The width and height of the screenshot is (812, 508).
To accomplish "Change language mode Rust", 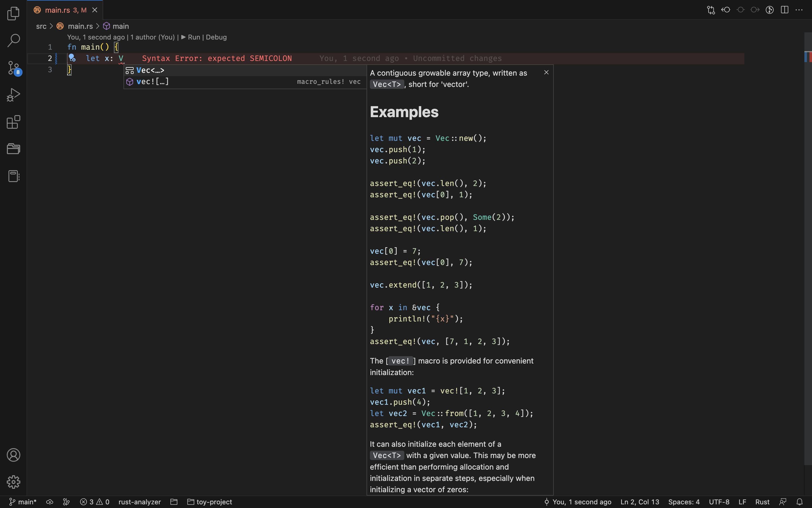I will [x=762, y=502].
